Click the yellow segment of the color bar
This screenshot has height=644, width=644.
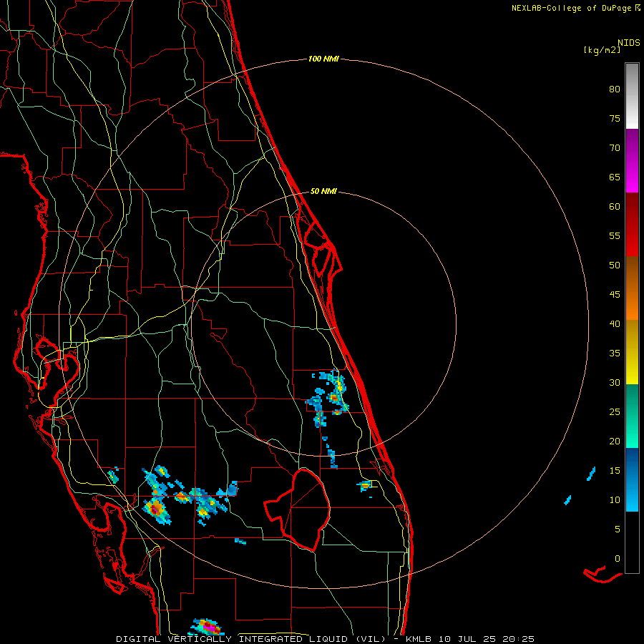click(x=632, y=352)
